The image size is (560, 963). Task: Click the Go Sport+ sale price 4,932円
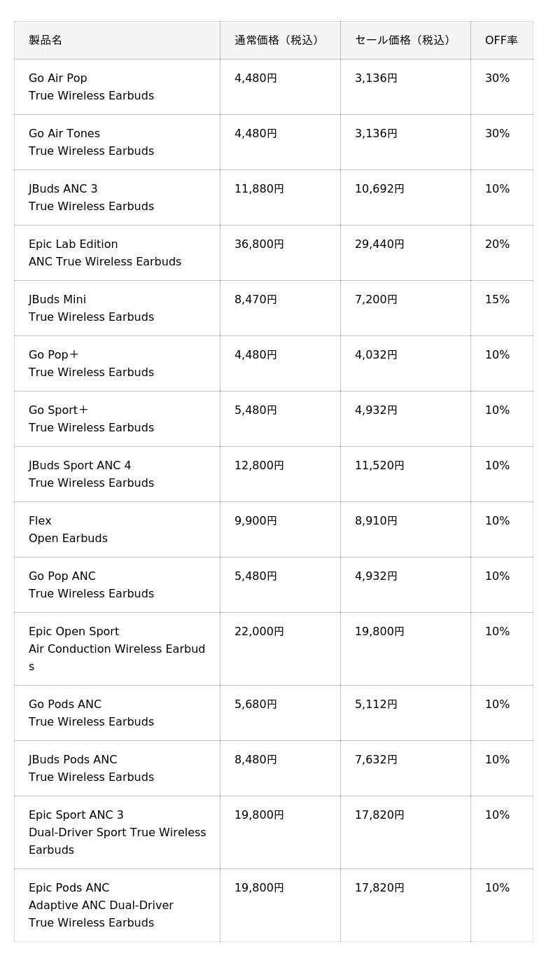376,410
